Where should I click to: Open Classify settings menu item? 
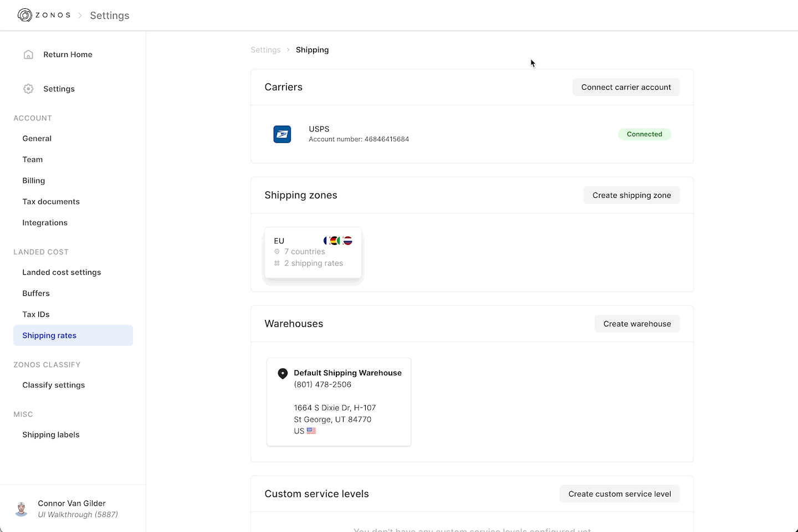tap(54, 385)
